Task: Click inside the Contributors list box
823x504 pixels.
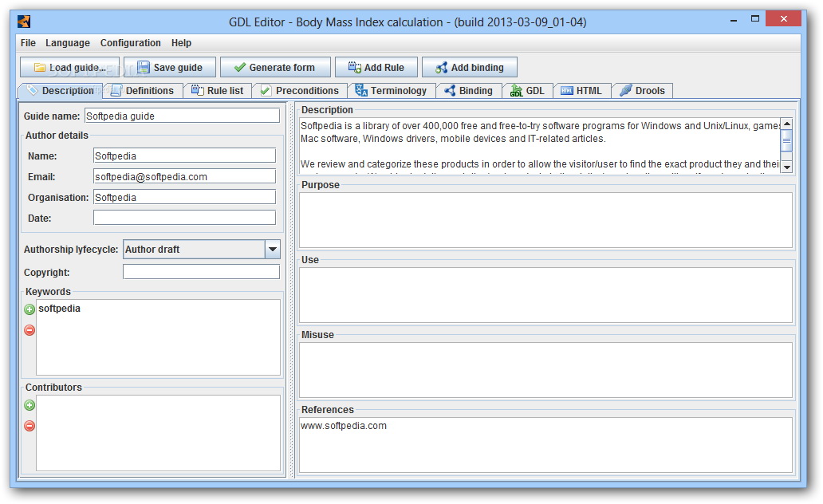Action: click(x=159, y=433)
